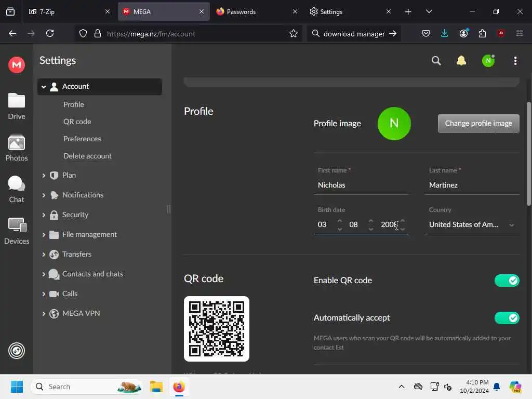The height and width of the screenshot is (399, 532).
Task: Open the Firefox account icon
Action: pos(464,33)
